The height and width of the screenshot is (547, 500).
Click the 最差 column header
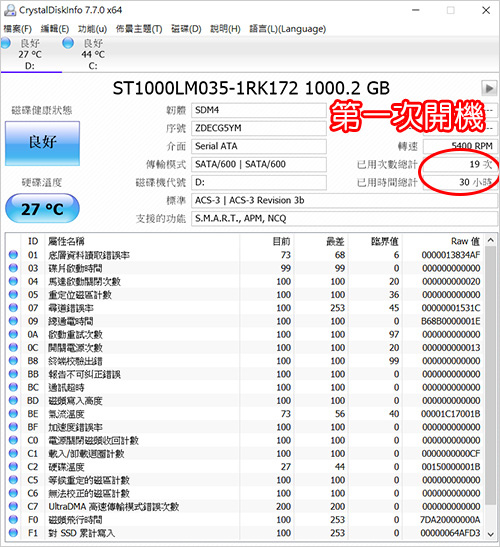321,241
